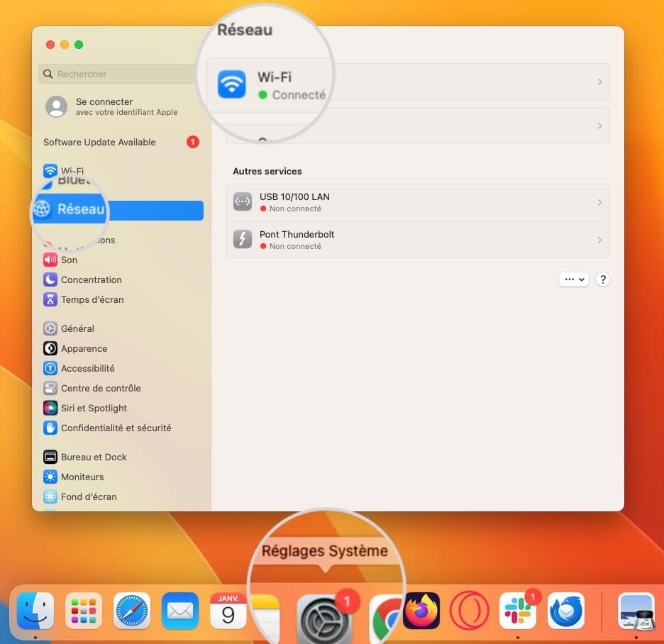Open Fond d'écran settings
664x644 pixels.
[80, 496]
